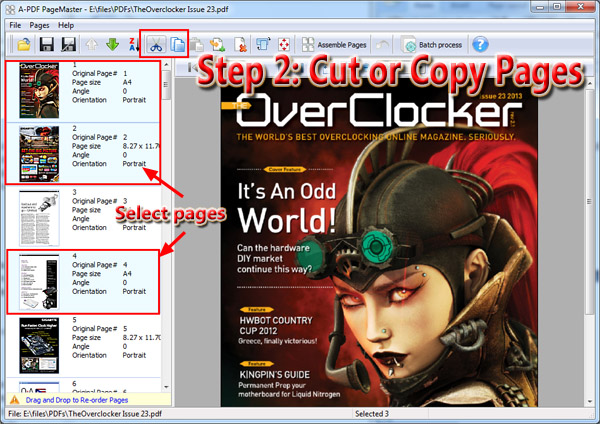
Task: Delete pages with the red X page icon
Action: point(240,45)
